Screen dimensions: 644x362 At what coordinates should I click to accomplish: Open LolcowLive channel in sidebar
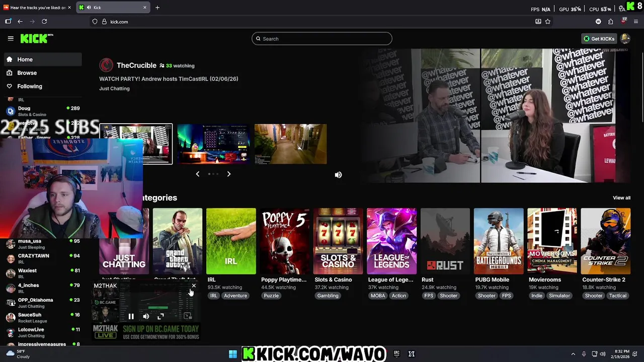click(x=43, y=332)
